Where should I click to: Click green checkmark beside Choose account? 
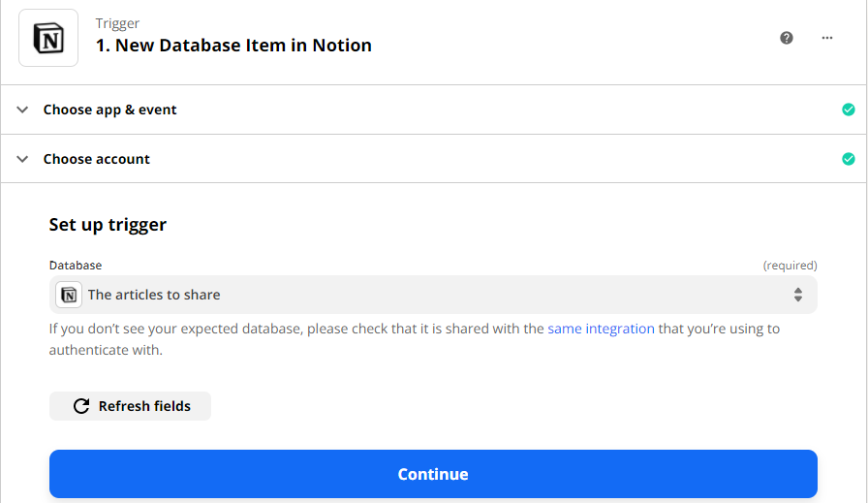tap(848, 159)
